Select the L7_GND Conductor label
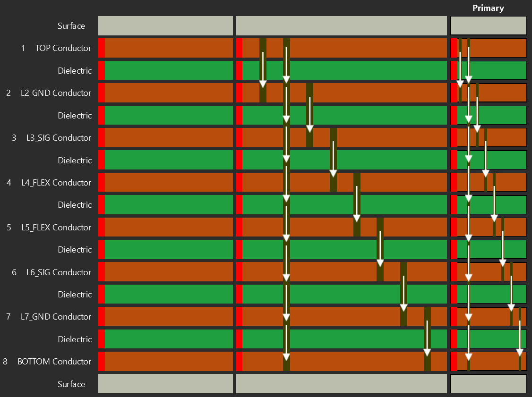This screenshot has width=532, height=397. (56, 317)
